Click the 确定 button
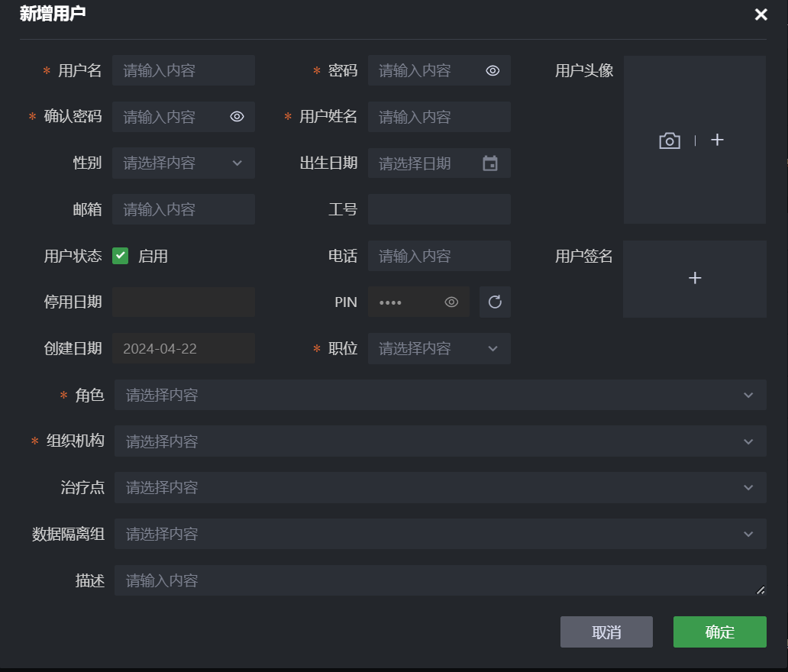The image size is (788, 672). pos(719,632)
